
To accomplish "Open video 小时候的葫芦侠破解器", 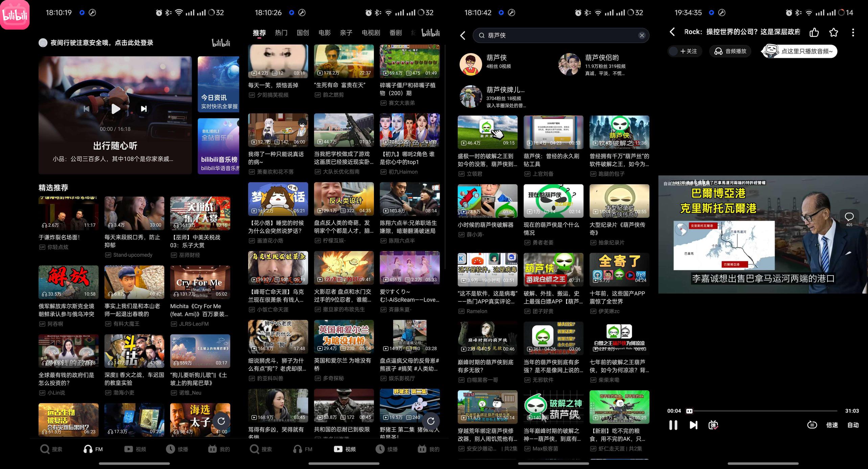I will pos(488,211).
